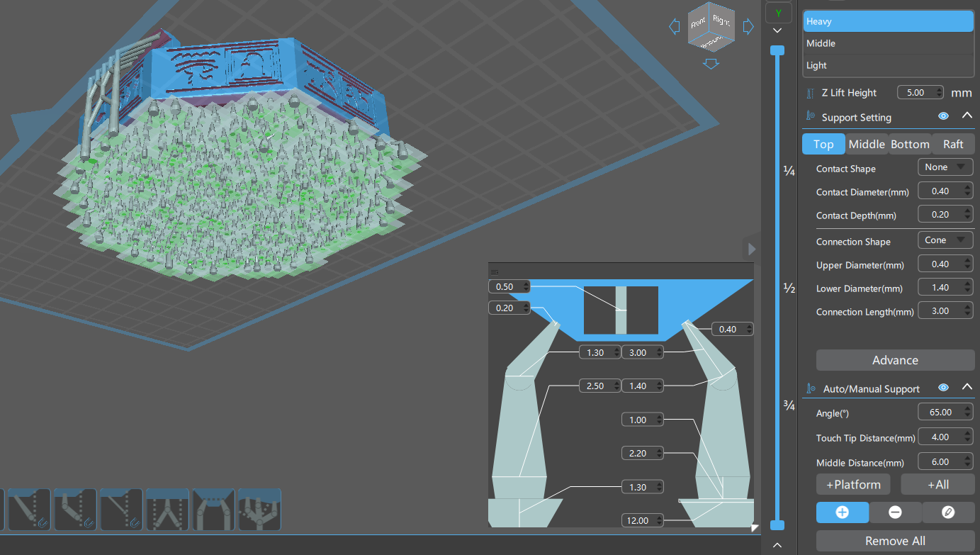Click the Support Setting section icon

click(811, 117)
